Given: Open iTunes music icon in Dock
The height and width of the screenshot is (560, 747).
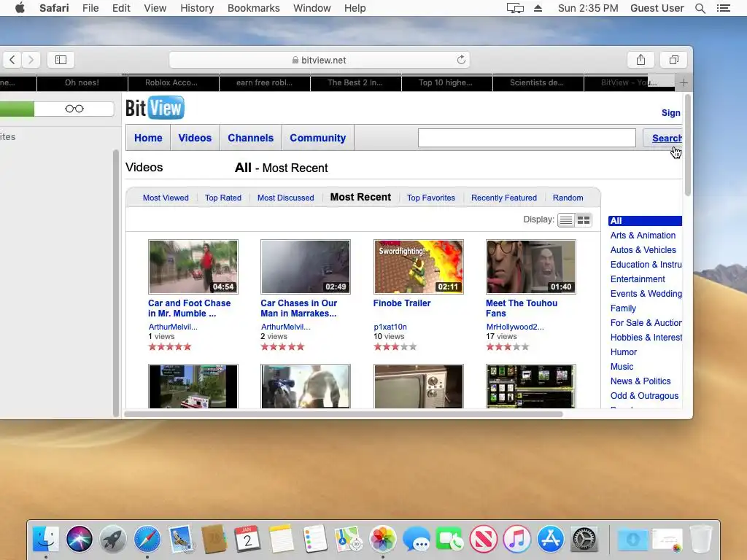Looking at the screenshot, I should click(x=517, y=539).
